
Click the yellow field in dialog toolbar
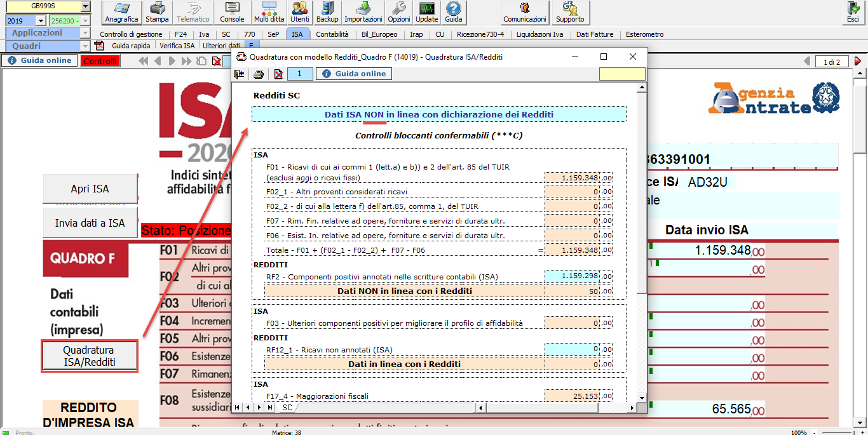pos(622,74)
